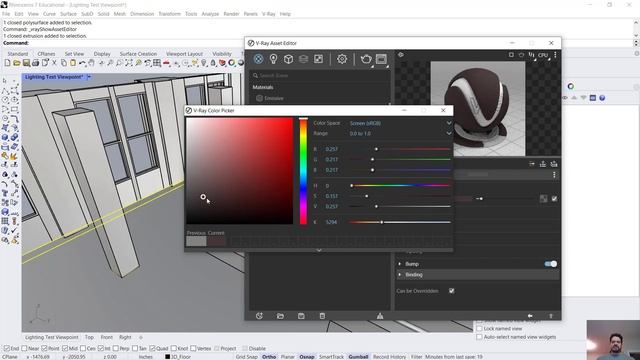640x360 pixels.
Task: Open the Lighting Test Viewpoint title dropdown arrow
Action: (x=89, y=77)
